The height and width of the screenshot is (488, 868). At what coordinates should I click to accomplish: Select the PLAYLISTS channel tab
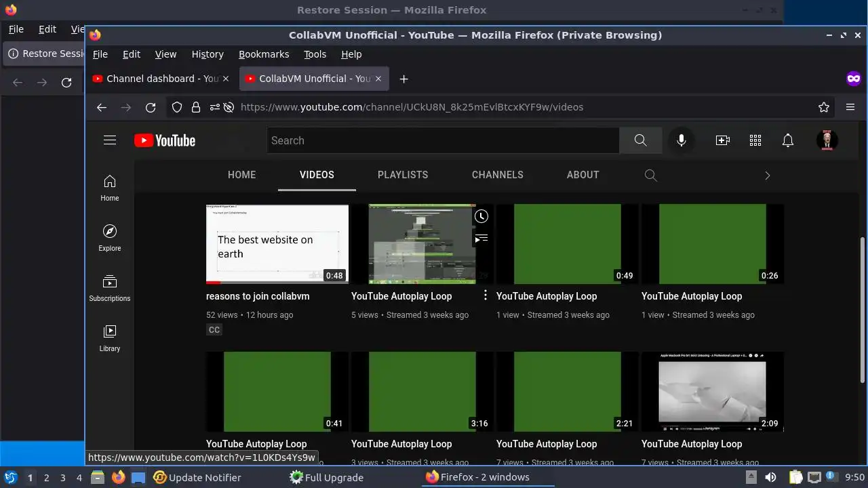pos(403,175)
